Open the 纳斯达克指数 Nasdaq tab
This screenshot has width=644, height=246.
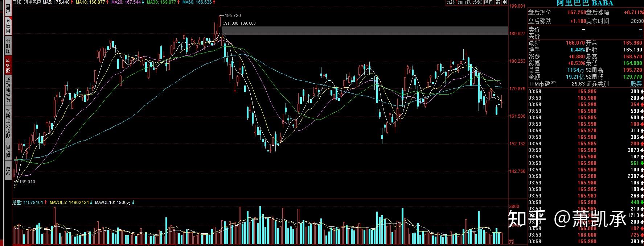[8, 122]
